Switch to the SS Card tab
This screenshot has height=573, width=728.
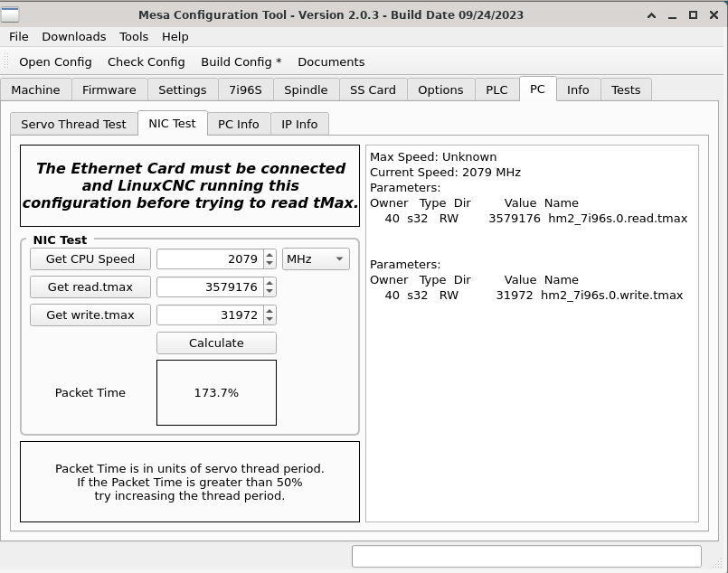(x=373, y=89)
